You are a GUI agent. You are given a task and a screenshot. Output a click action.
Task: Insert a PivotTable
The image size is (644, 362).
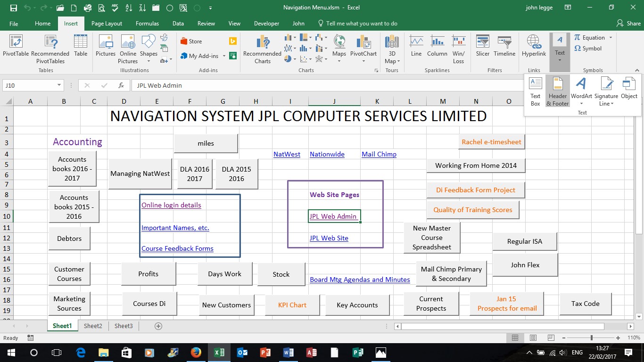click(16, 46)
